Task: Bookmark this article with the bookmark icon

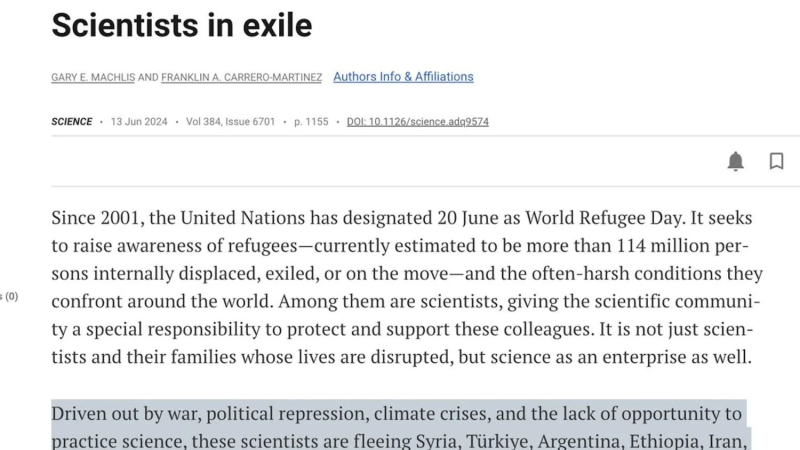Action: 776,161
